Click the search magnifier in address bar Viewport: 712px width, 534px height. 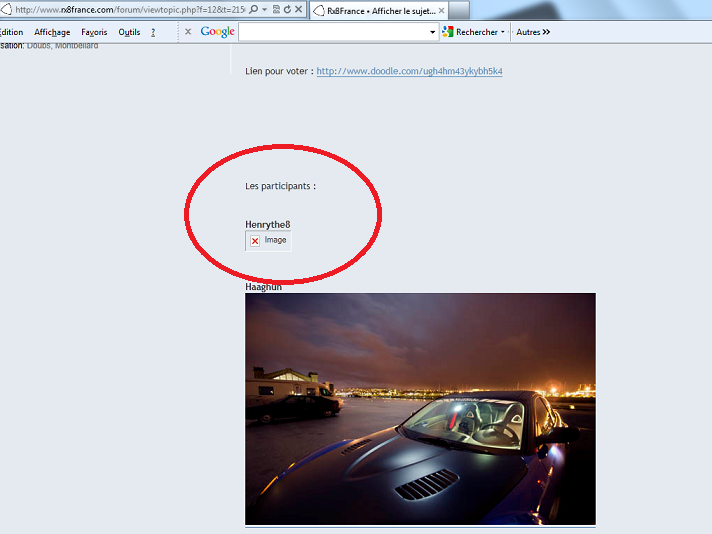tap(254, 9)
